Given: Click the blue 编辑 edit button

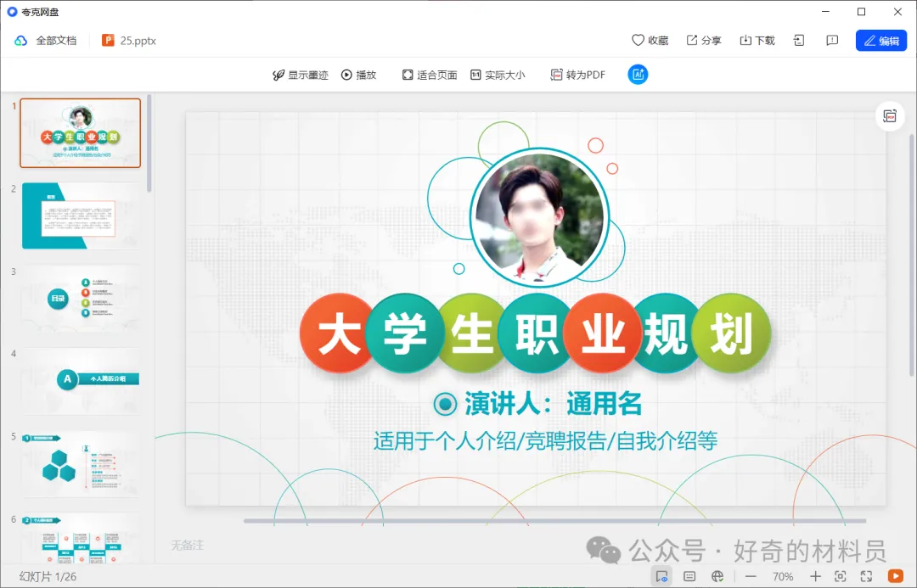Looking at the screenshot, I should (881, 41).
